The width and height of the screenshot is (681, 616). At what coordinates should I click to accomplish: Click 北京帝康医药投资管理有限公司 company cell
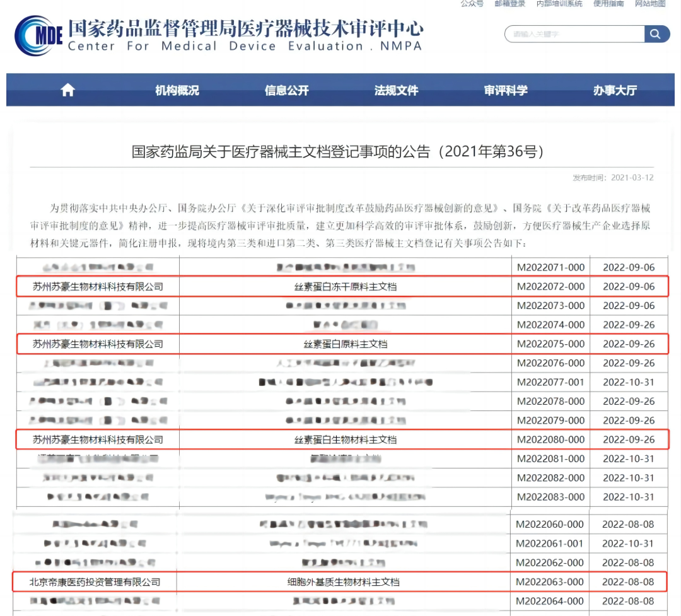pyautogui.click(x=95, y=582)
